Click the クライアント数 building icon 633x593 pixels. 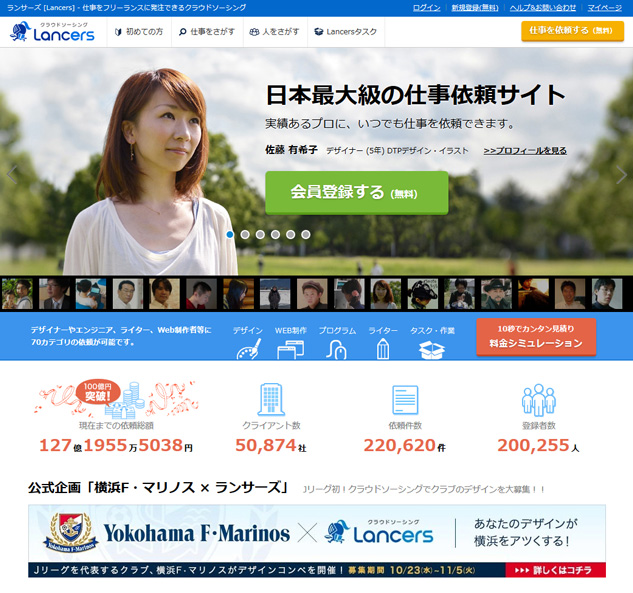271,400
